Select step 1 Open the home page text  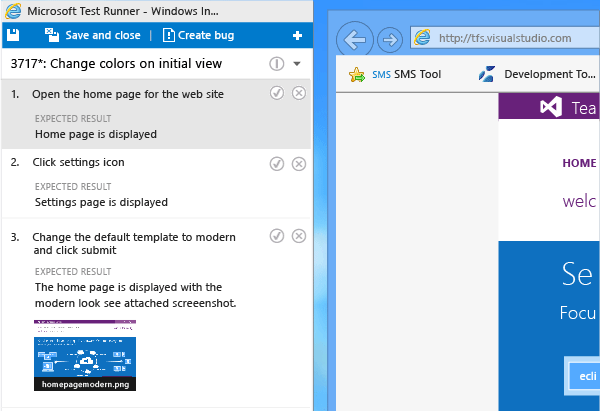click(x=128, y=94)
